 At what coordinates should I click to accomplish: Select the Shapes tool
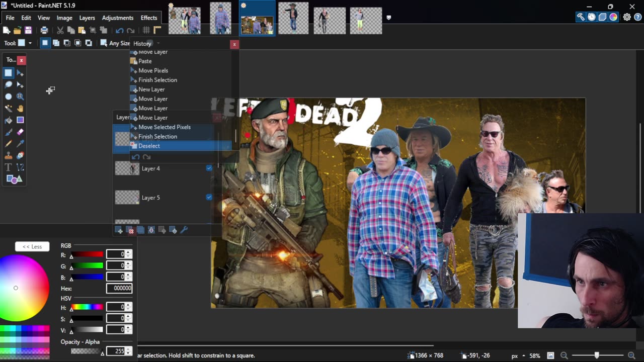(14, 179)
